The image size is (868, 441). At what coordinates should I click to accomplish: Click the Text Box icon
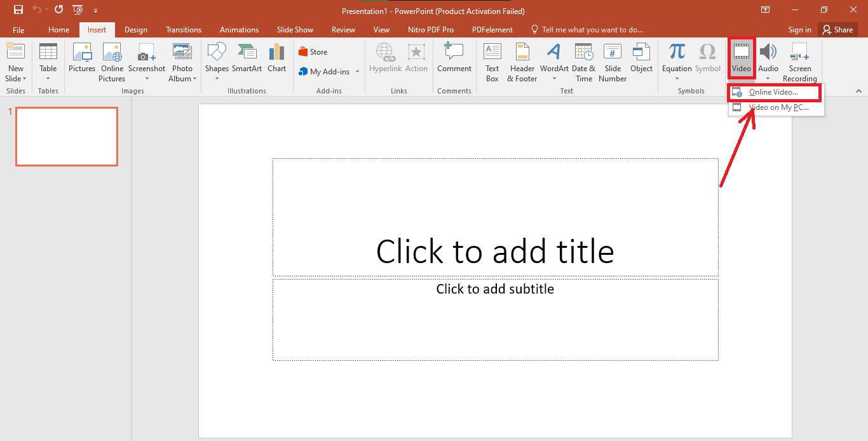492,62
